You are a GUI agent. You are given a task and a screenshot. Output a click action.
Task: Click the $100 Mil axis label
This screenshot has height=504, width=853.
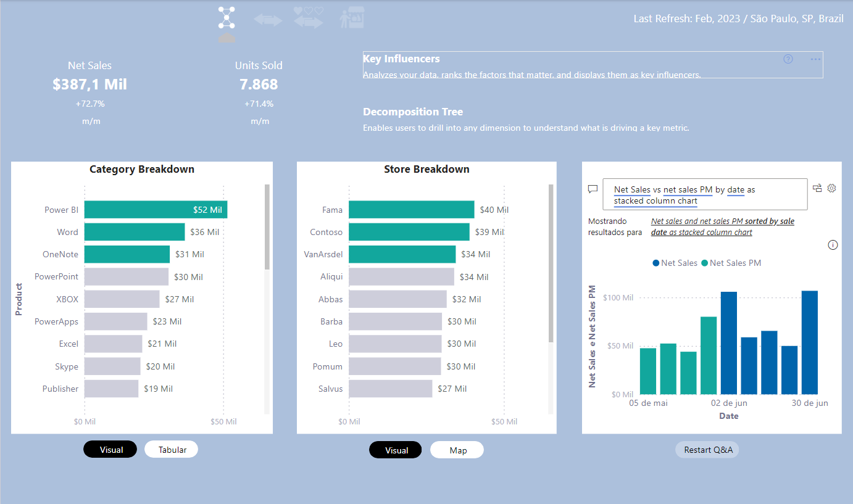pyautogui.click(x=618, y=297)
